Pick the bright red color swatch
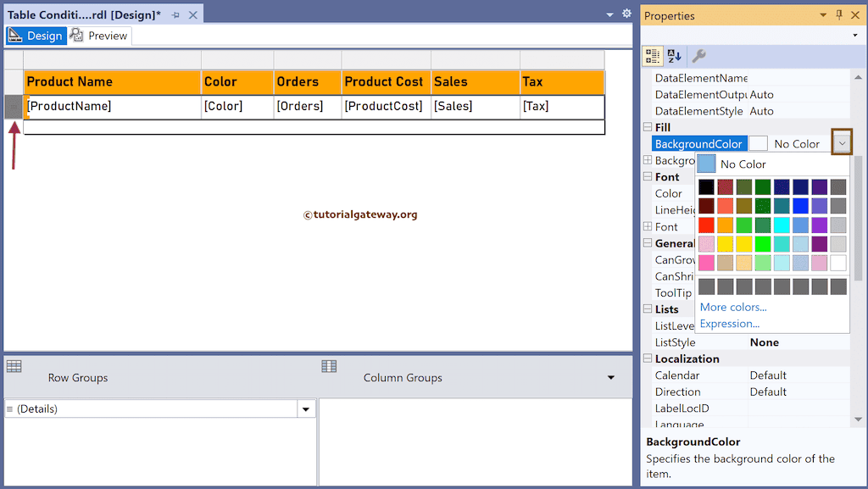This screenshot has width=868, height=489. tap(706, 225)
